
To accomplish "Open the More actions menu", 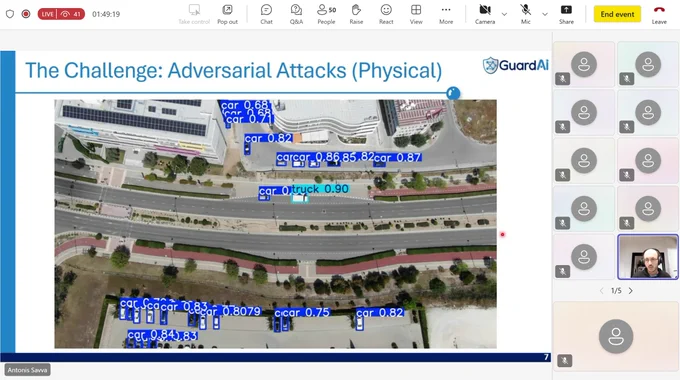I will coord(446,14).
